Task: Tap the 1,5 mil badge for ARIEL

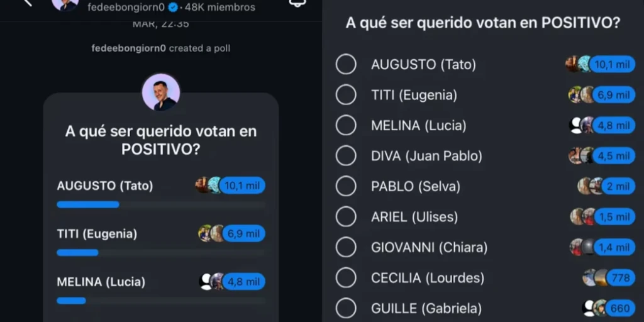Action: tap(614, 217)
